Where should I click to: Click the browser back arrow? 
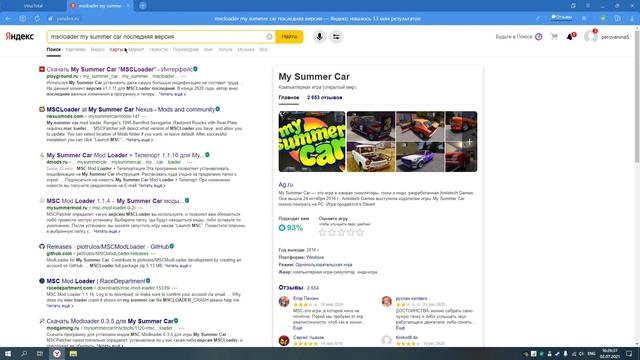pos(8,19)
